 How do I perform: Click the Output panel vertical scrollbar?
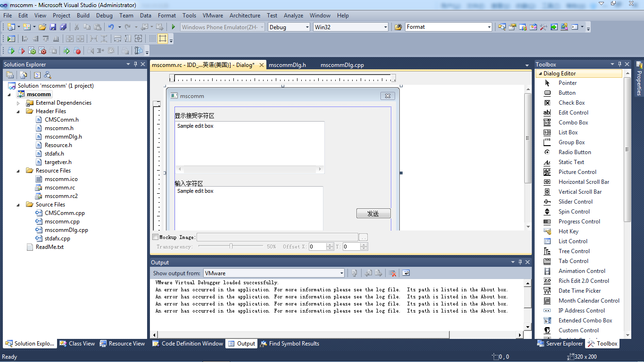(528, 305)
